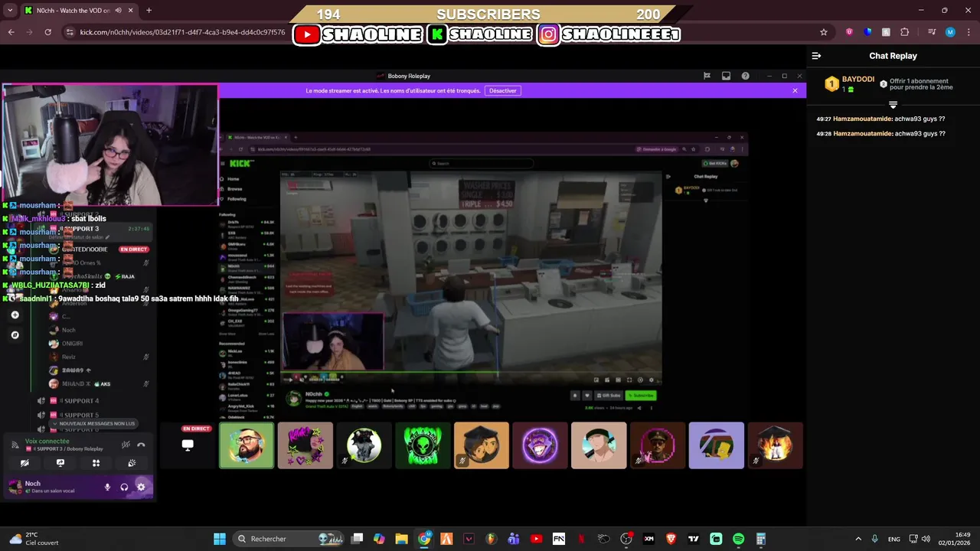The image size is (980, 551).
Task: Select the purple ring avatar participant tile
Action: [540, 445]
